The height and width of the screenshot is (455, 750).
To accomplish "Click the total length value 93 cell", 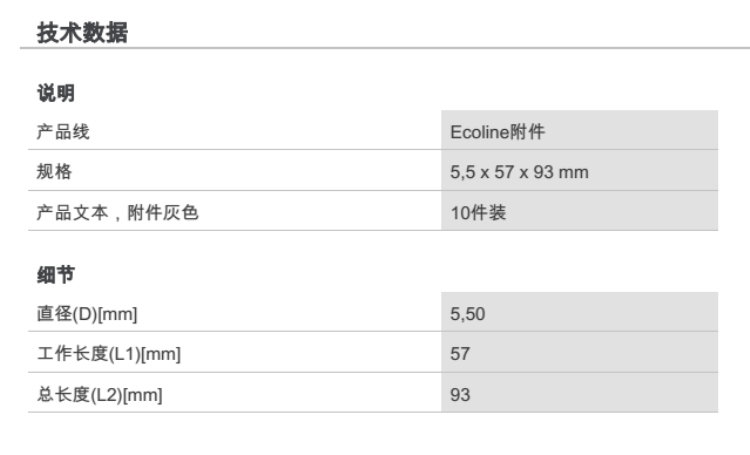I will [x=460, y=394].
